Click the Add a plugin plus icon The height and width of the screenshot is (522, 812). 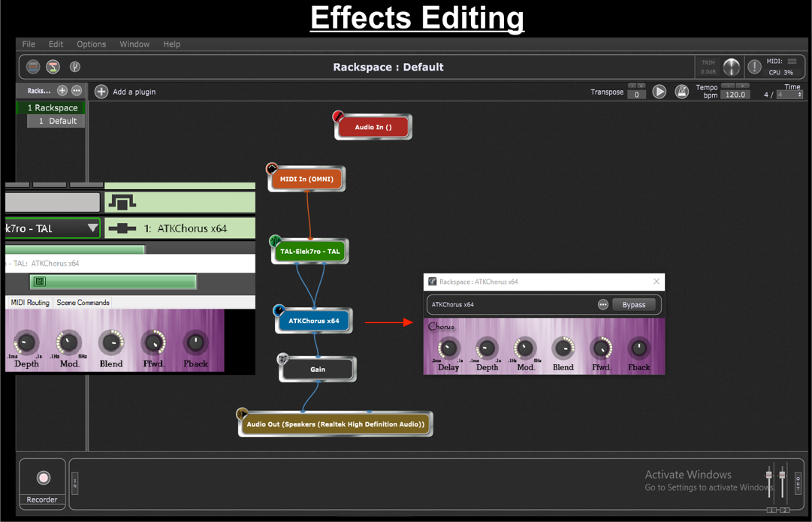coord(101,92)
